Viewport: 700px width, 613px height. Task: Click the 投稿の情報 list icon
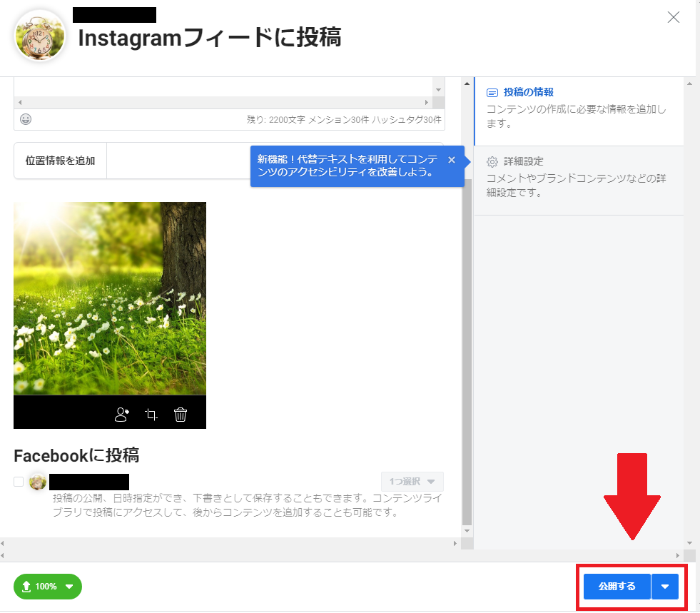click(x=492, y=93)
